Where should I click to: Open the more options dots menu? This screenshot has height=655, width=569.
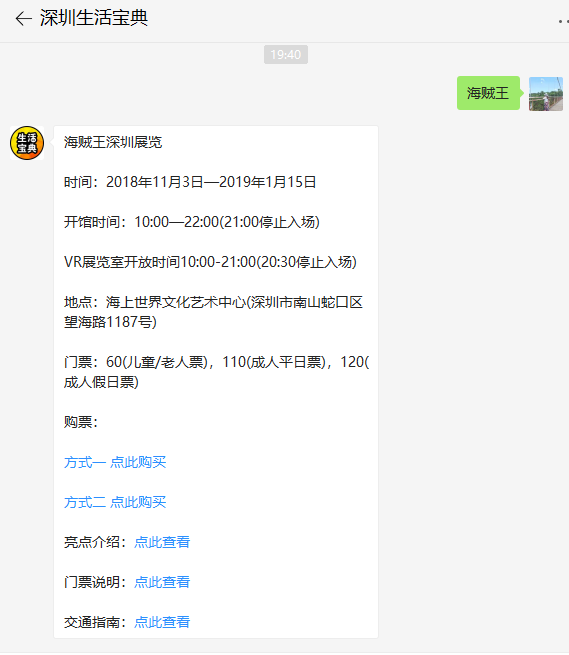(x=564, y=21)
